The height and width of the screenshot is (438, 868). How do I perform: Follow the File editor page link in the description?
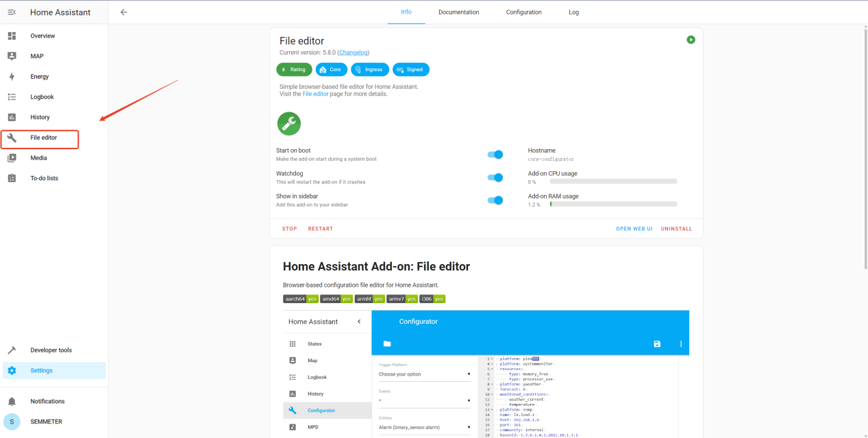316,94
